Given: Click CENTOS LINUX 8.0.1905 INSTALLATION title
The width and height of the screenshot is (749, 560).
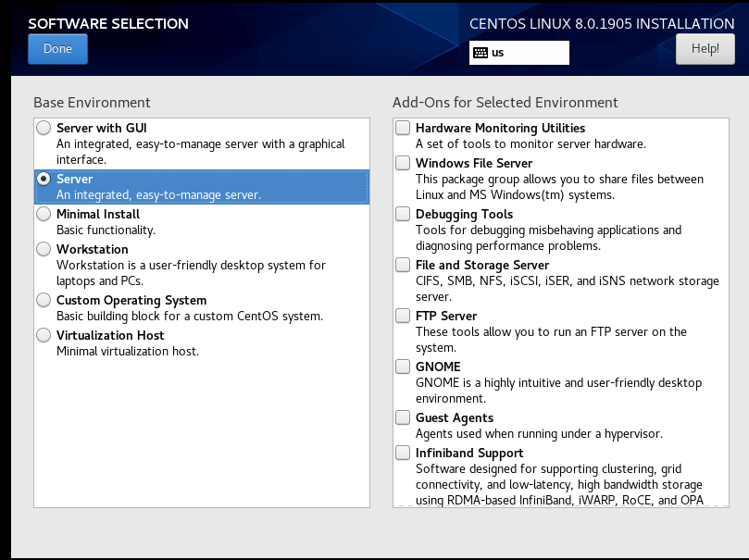Looking at the screenshot, I should click(602, 24).
